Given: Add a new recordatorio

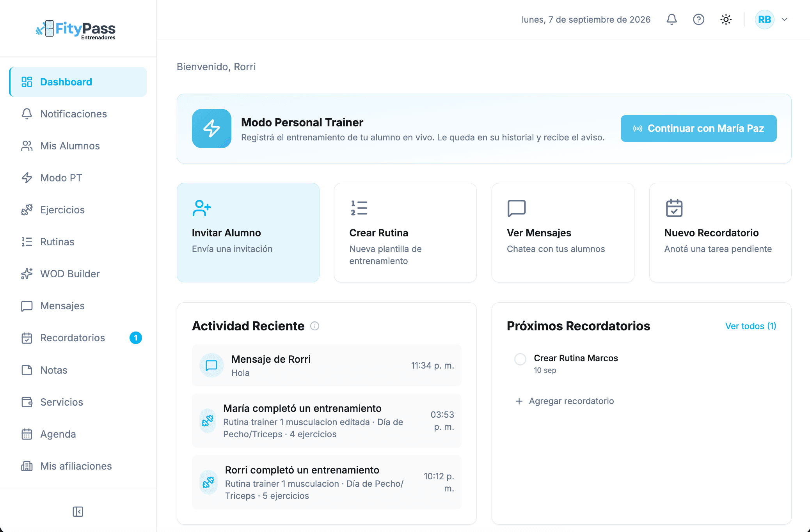Looking at the screenshot, I should (x=565, y=401).
